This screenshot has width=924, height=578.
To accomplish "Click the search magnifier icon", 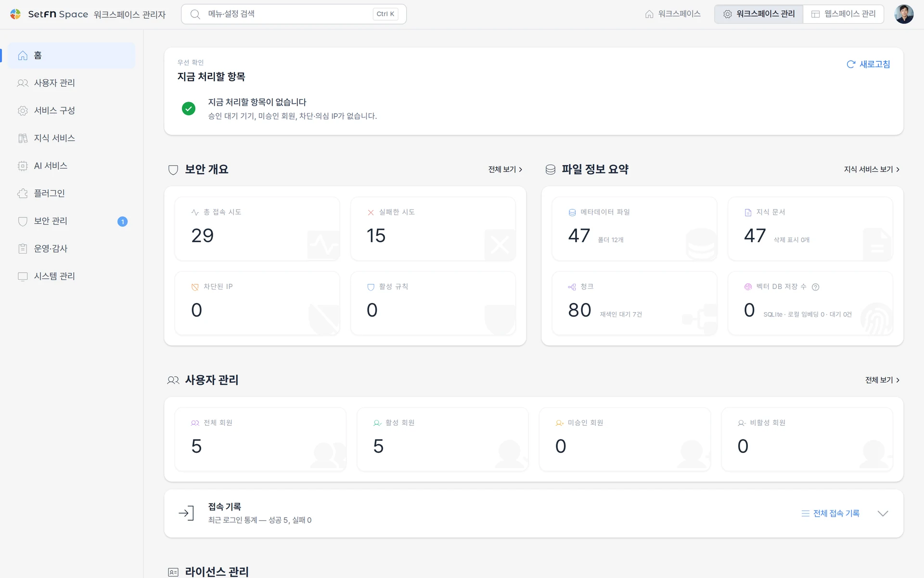I will click(195, 14).
